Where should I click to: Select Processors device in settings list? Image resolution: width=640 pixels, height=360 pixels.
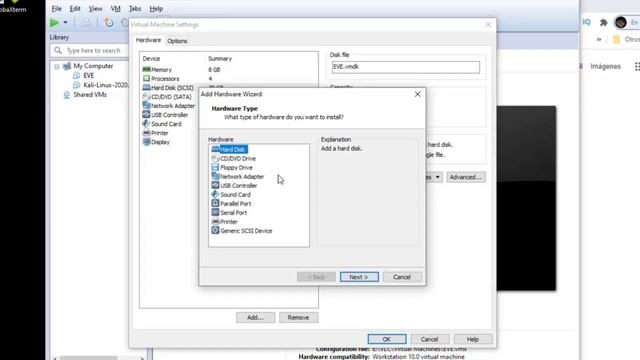(x=161, y=78)
